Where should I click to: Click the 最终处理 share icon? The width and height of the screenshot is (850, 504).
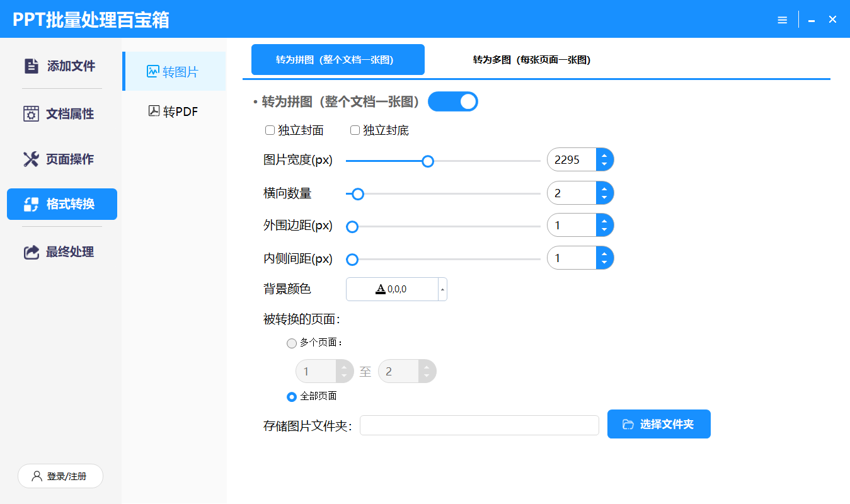pos(31,252)
